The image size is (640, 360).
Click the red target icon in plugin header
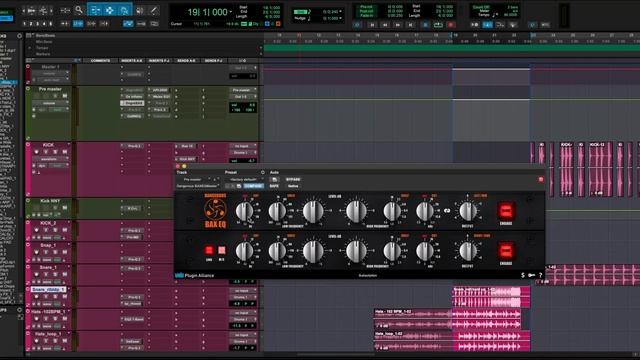click(x=541, y=179)
